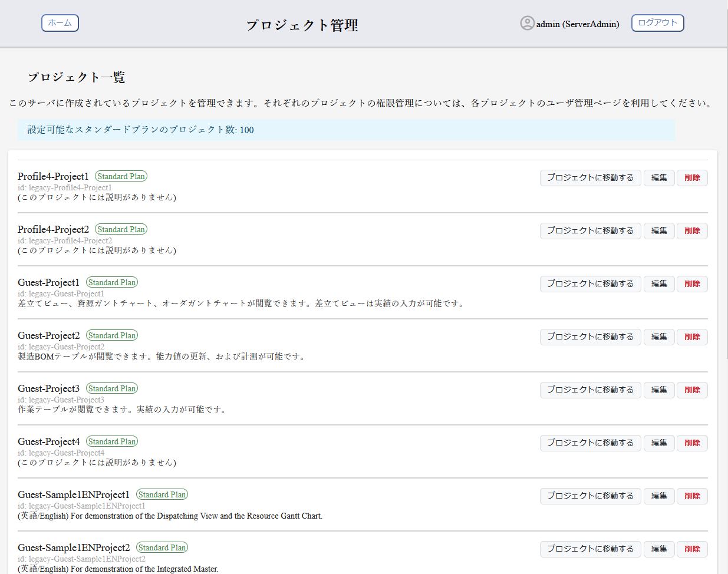Delete the Profile4-Project1 project
728x574 pixels.
pyautogui.click(x=692, y=177)
